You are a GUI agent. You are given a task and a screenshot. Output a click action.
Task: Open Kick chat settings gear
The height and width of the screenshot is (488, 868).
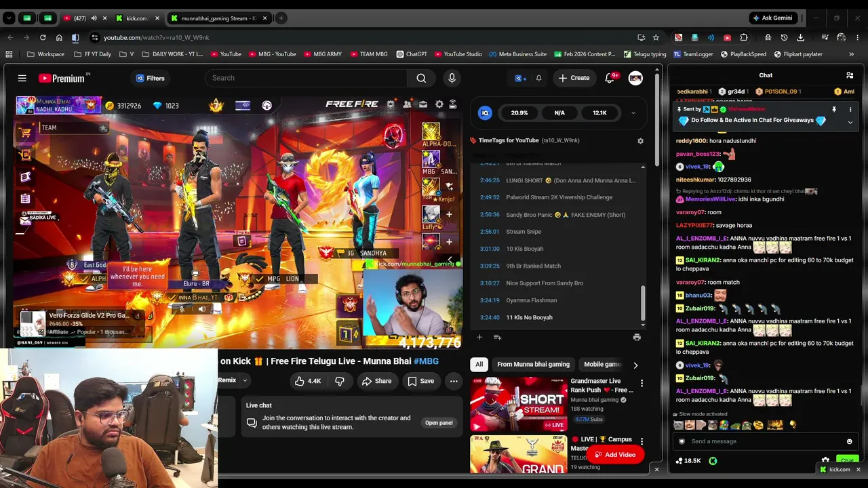tap(825, 460)
